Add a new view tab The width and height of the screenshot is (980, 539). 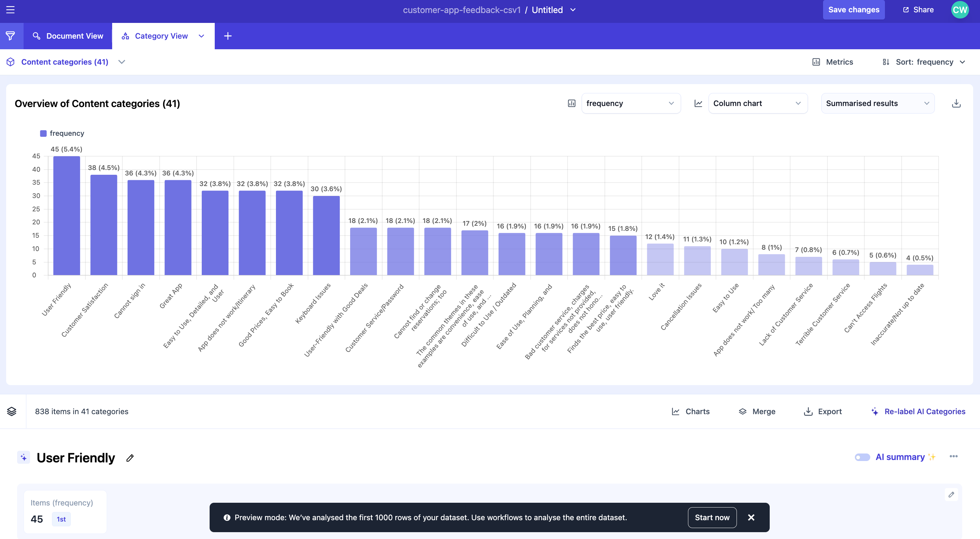pyautogui.click(x=227, y=36)
